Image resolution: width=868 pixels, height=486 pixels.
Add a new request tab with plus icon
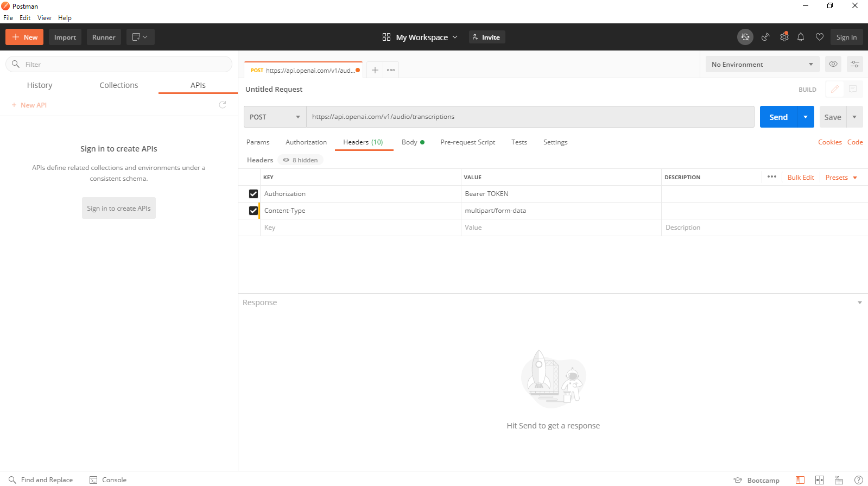tap(375, 70)
